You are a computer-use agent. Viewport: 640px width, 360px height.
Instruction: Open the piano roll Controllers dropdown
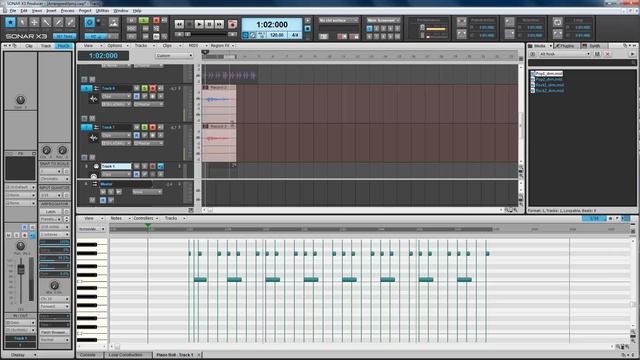[146, 218]
